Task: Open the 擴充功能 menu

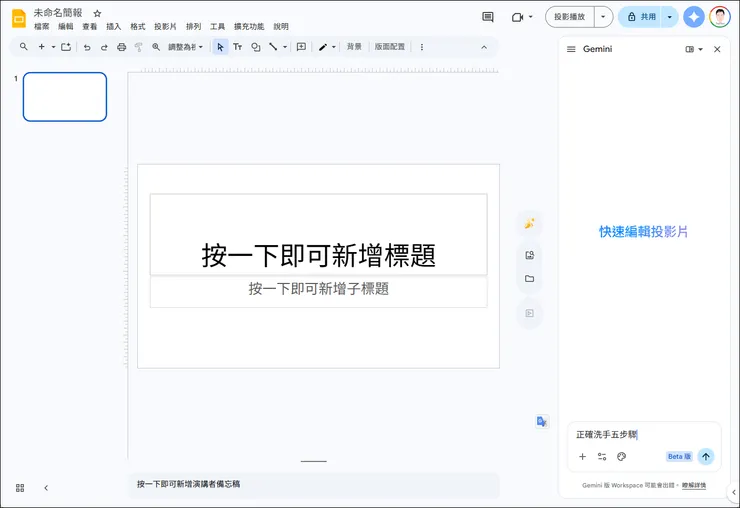Action: 249,26
